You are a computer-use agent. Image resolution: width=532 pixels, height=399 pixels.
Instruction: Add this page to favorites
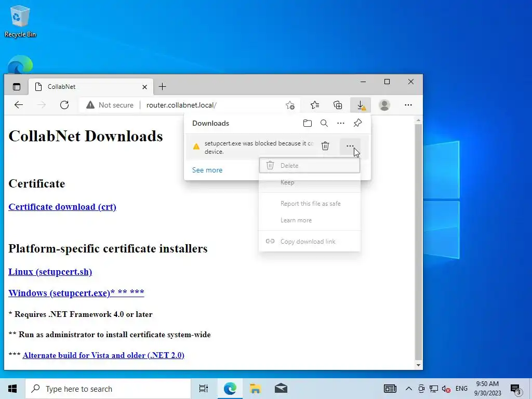(x=290, y=105)
